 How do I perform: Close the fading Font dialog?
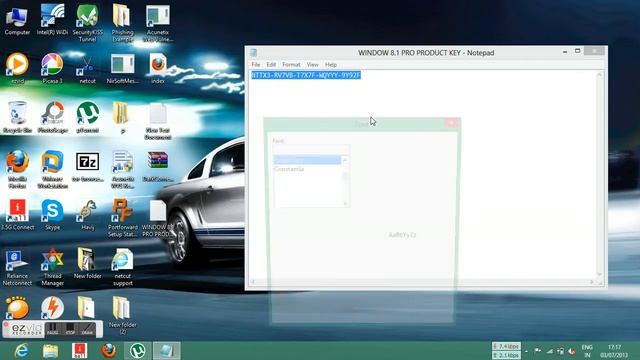(451, 123)
